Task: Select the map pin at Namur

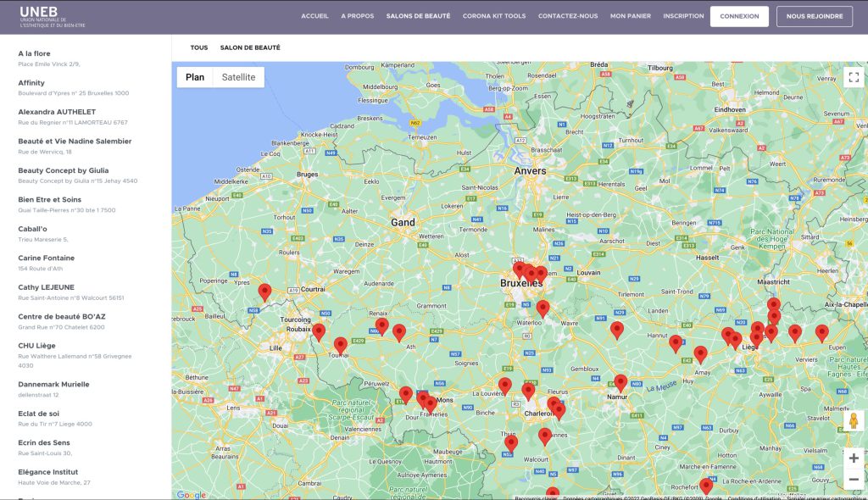Action: pyautogui.click(x=620, y=382)
